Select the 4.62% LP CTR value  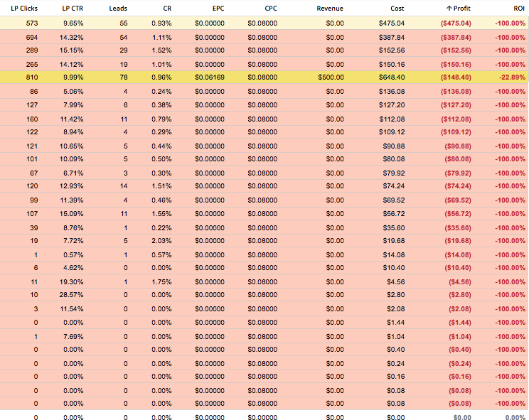[73, 268]
